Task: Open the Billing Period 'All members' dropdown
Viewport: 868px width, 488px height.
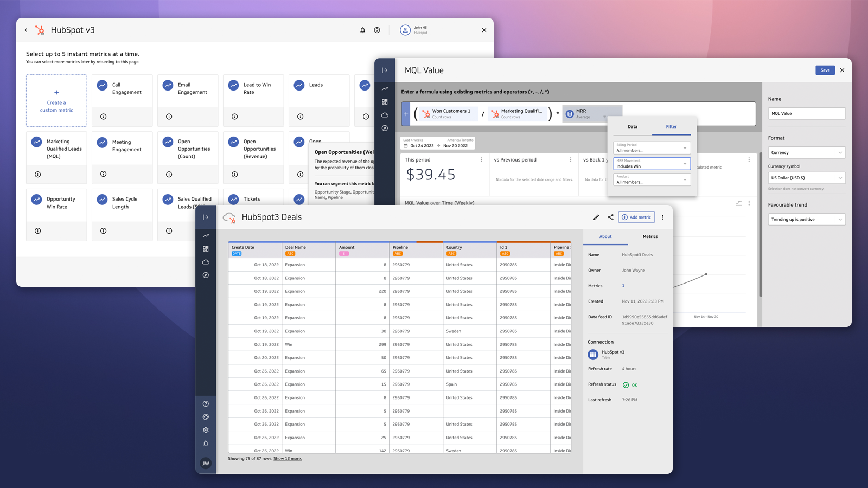Action: coord(651,147)
